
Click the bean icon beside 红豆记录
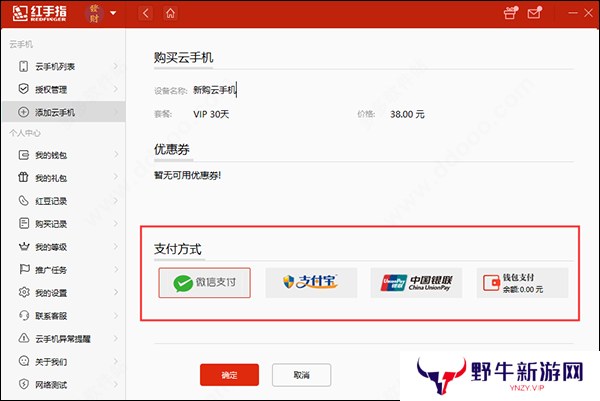(24, 200)
